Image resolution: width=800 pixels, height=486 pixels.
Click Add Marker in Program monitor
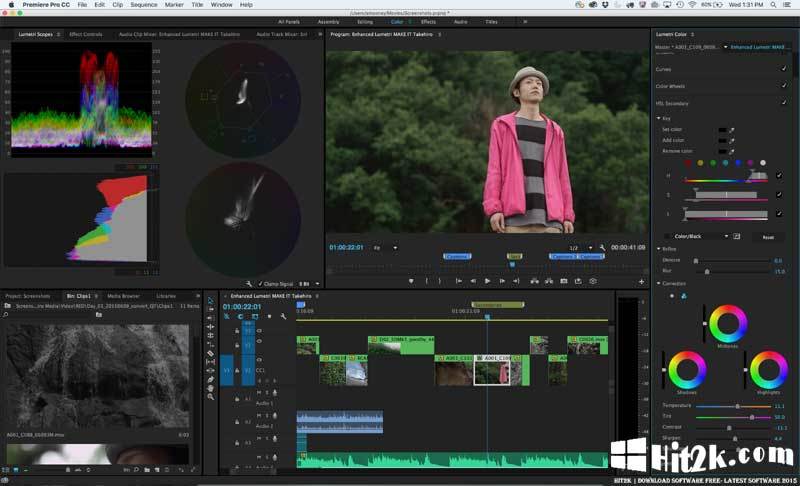[411, 281]
